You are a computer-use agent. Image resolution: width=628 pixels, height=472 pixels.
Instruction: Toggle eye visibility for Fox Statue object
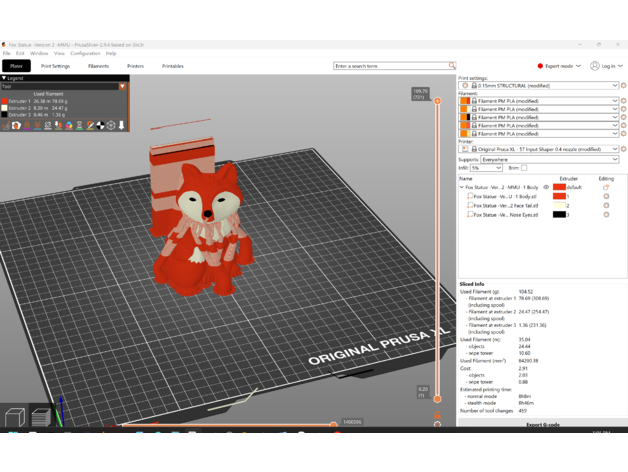coord(546,187)
